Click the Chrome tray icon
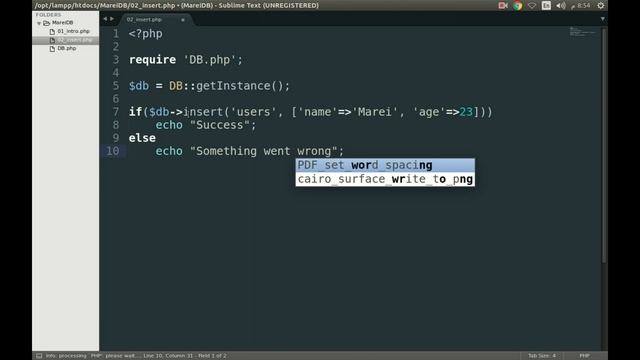This screenshot has height=360, width=640. 518,6
